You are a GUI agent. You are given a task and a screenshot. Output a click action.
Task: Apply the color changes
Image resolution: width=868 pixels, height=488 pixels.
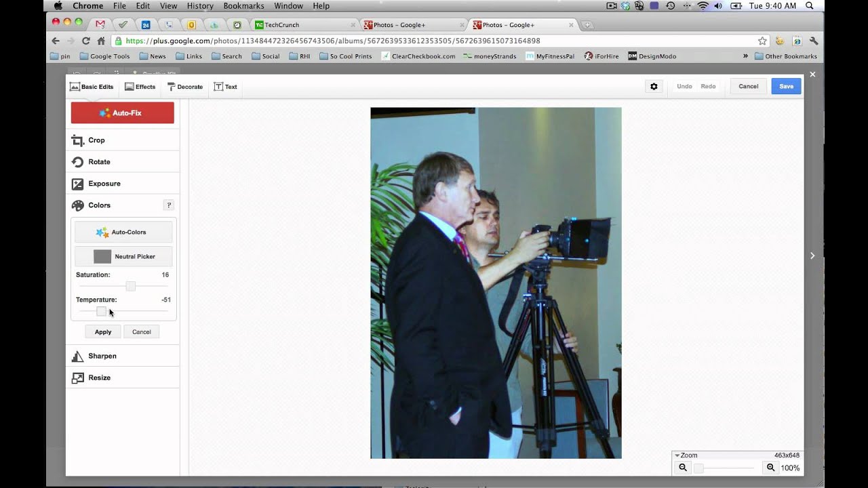coord(103,331)
